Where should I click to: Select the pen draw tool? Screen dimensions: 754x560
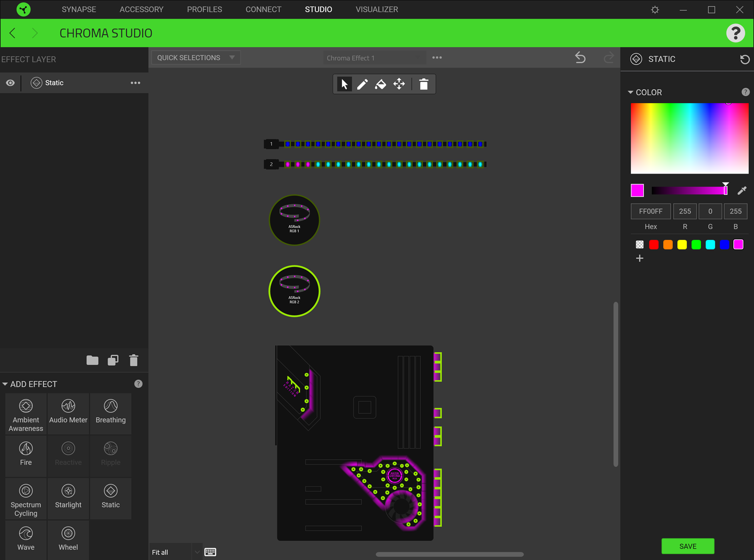362,84
